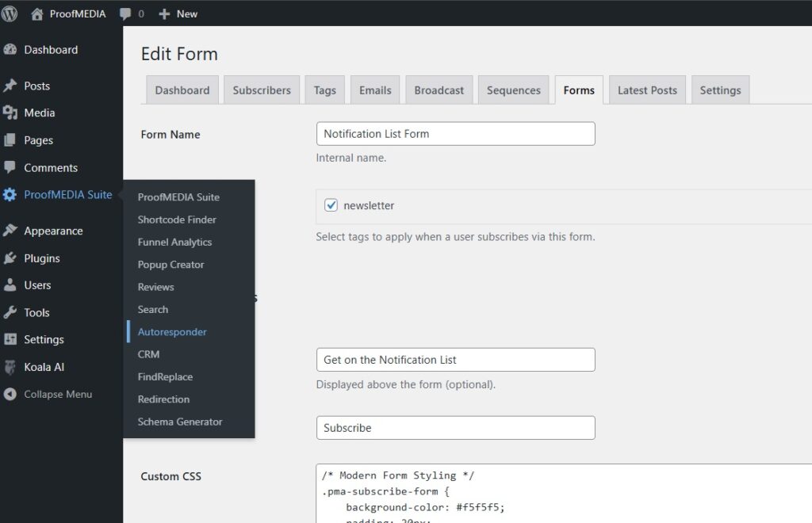Open the Broadcast tab
Image resolution: width=812 pixels, height=523 pixels.
(x=439, y=90)
